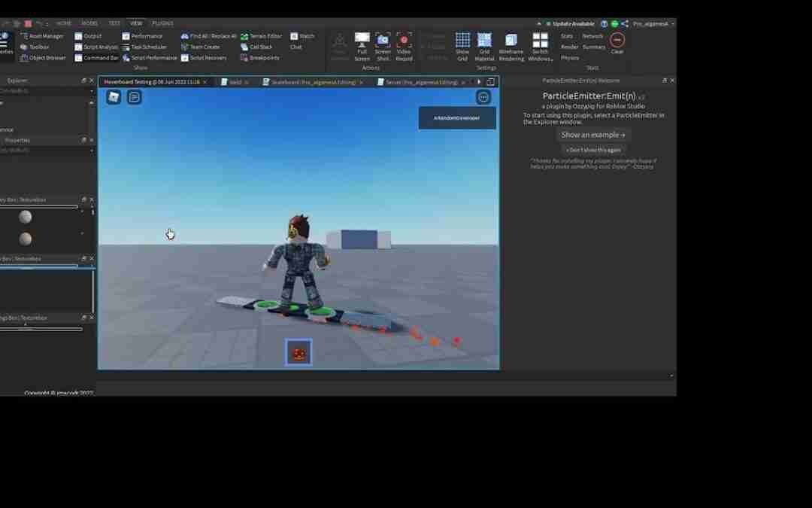
Task: Open Find All / Replace All
Action: [209, 36]
